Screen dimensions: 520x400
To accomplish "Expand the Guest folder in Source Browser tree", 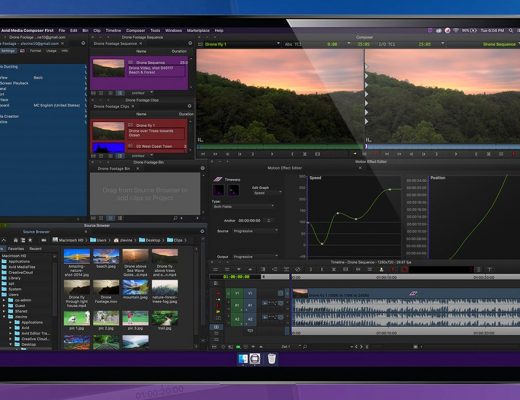I will coord(4,305).
